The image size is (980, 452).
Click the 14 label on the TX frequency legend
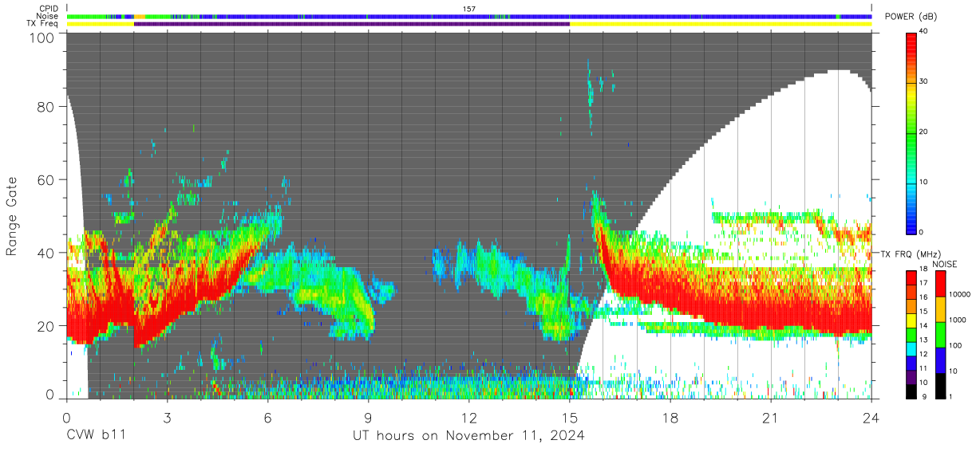(x=923, y=325)
